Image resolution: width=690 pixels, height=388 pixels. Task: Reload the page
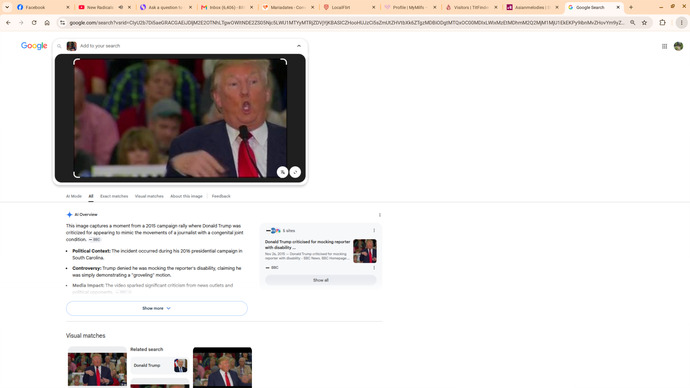[34, 22]
